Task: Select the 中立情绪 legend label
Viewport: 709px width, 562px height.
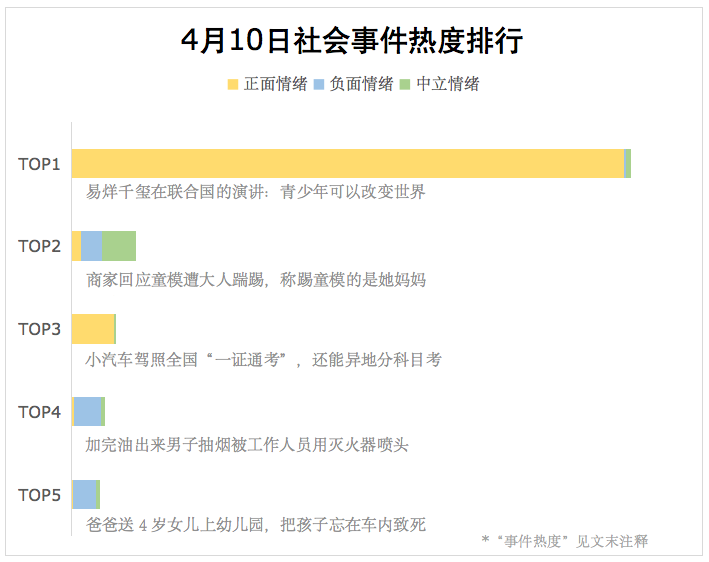Action: tap(447, 85)
